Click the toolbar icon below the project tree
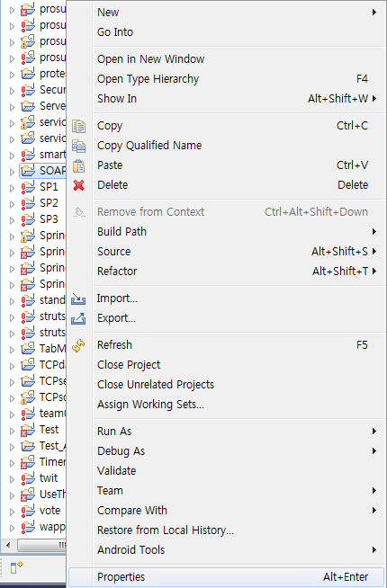Screen dimensions: 387x588 [16, 567]
